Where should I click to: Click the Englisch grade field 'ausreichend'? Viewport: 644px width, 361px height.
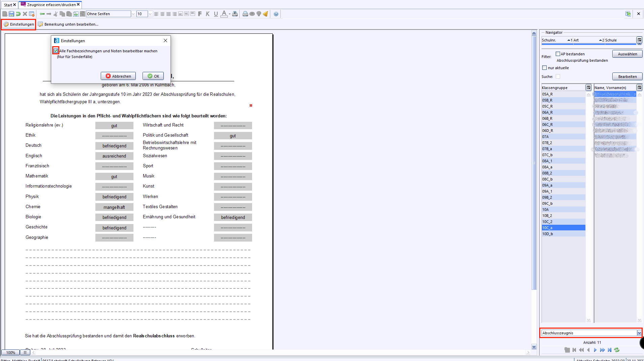click(114, 156)
